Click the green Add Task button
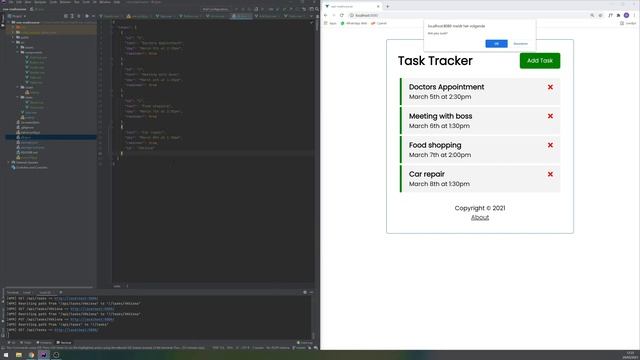 point(540,60)
